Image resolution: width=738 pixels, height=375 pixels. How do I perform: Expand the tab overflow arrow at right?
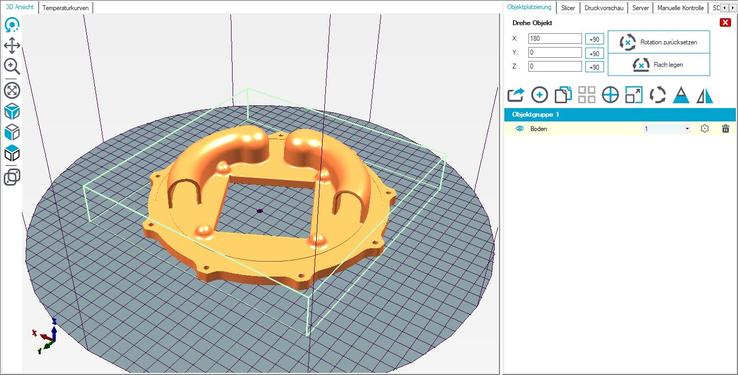[x=731, y=8]
